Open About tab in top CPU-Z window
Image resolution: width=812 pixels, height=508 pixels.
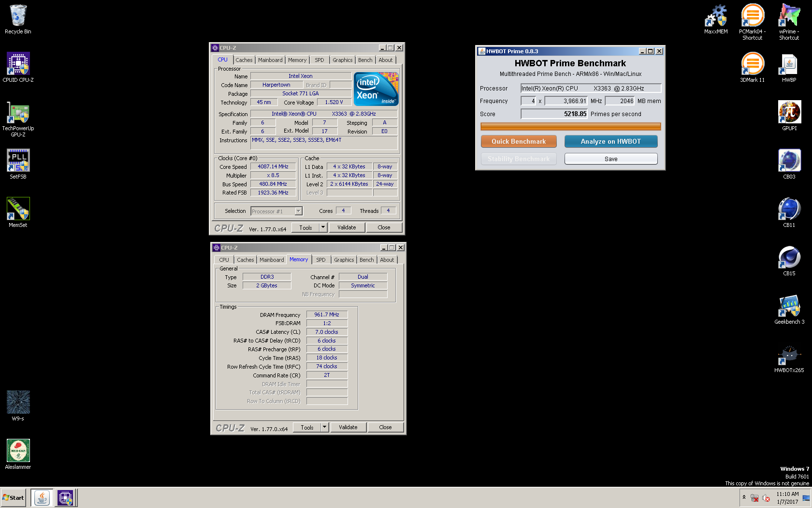(x=386, y=60)
